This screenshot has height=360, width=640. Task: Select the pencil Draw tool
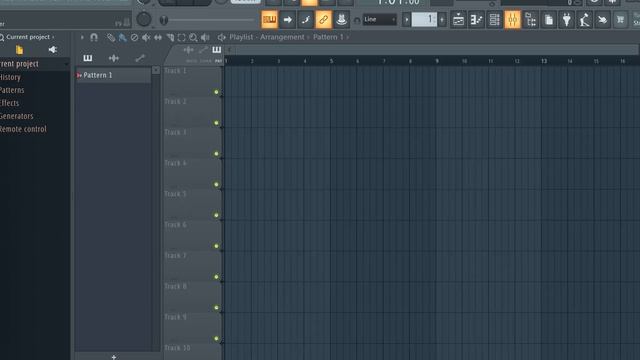tap(111, 38)
